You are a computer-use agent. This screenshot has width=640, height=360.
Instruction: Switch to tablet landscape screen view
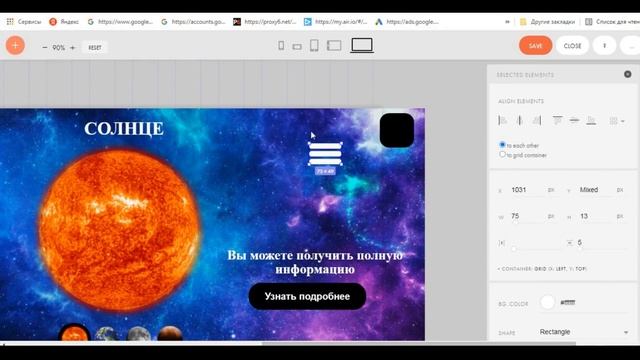[334, 45]
